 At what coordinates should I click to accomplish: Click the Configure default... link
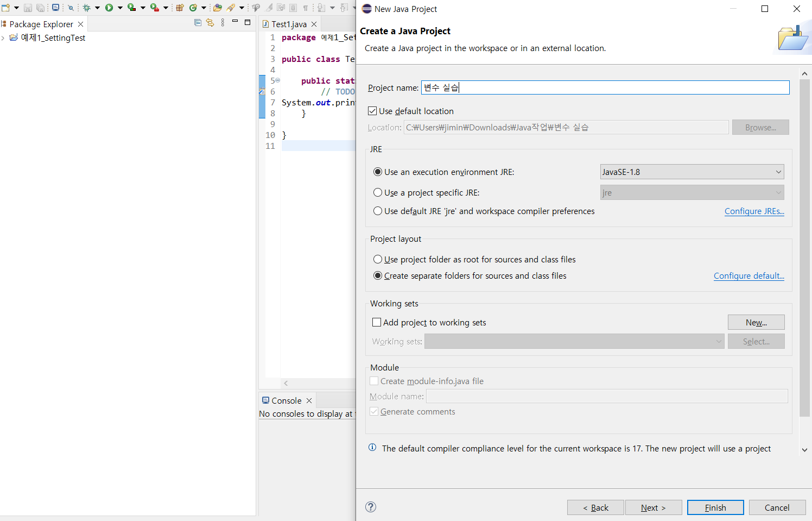pyautogui.click(x=749, y=275)
